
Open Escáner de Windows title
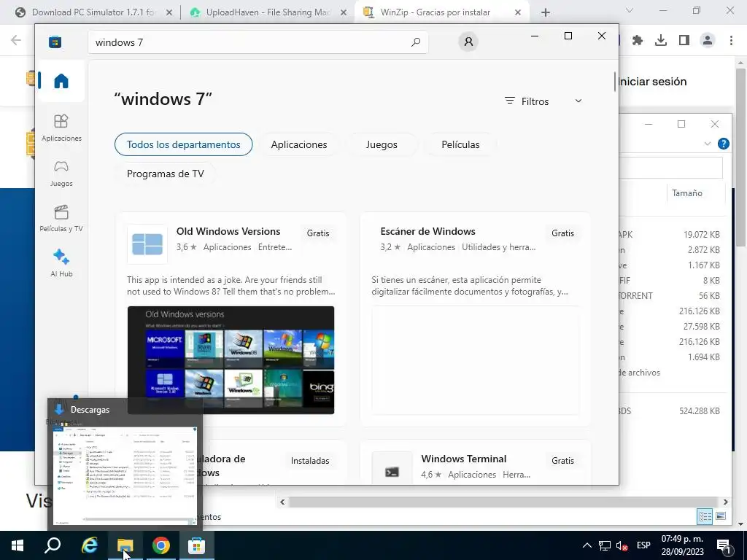(x=427, y=231)
